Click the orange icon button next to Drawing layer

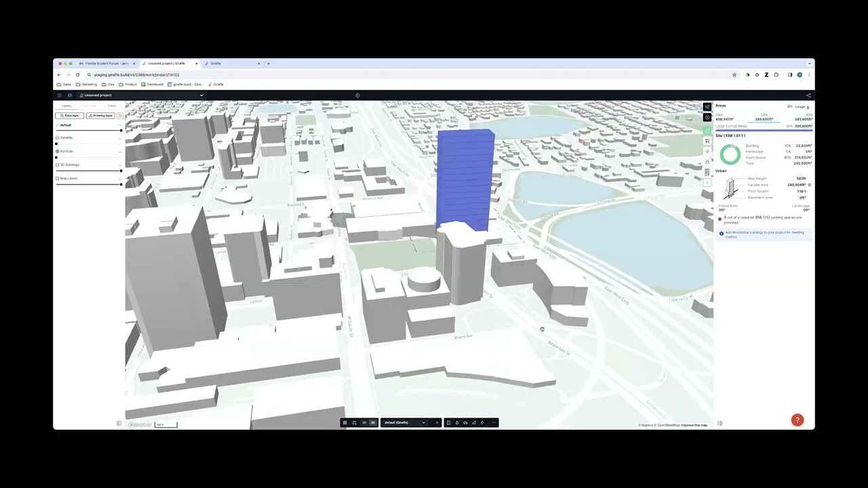coord(120,116)
